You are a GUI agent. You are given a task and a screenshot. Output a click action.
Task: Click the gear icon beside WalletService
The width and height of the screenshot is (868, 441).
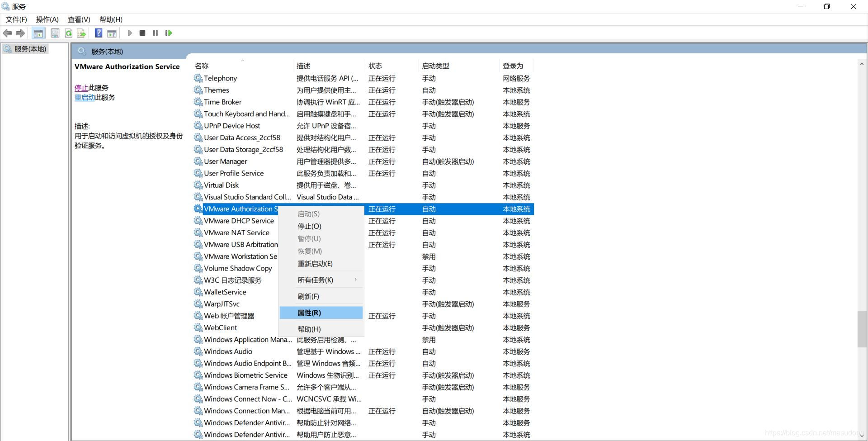tap(198, 292)
